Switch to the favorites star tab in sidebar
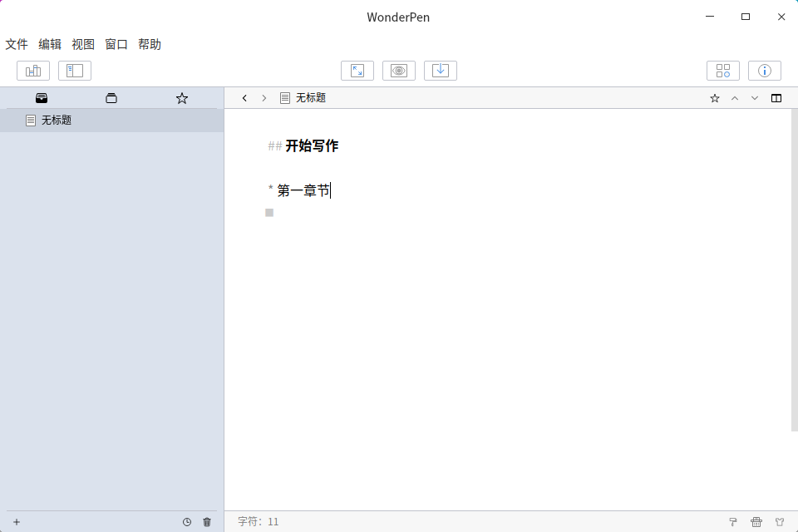 [x=182, y=98]
